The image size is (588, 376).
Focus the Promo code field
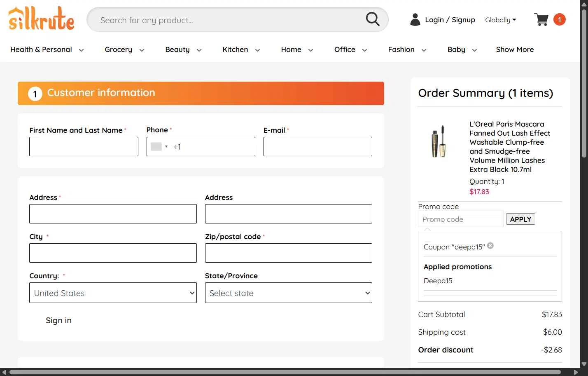point(461,219)
